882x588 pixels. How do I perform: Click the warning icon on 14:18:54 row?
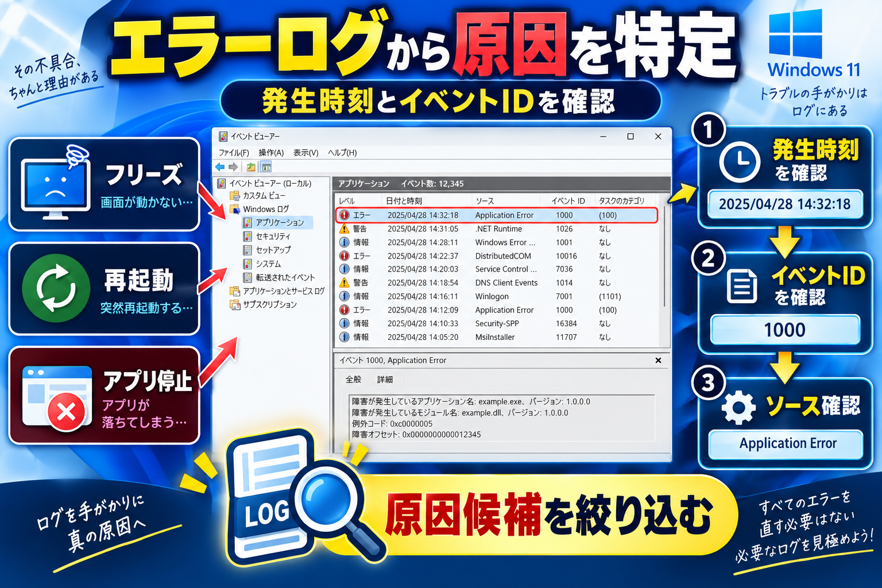[x=345, y=283]
